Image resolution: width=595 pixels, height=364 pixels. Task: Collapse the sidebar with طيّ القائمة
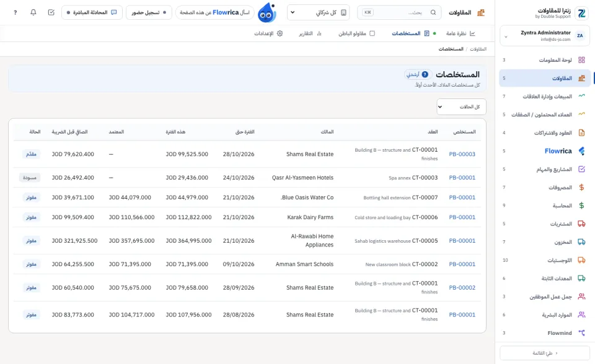pos(545,353)
